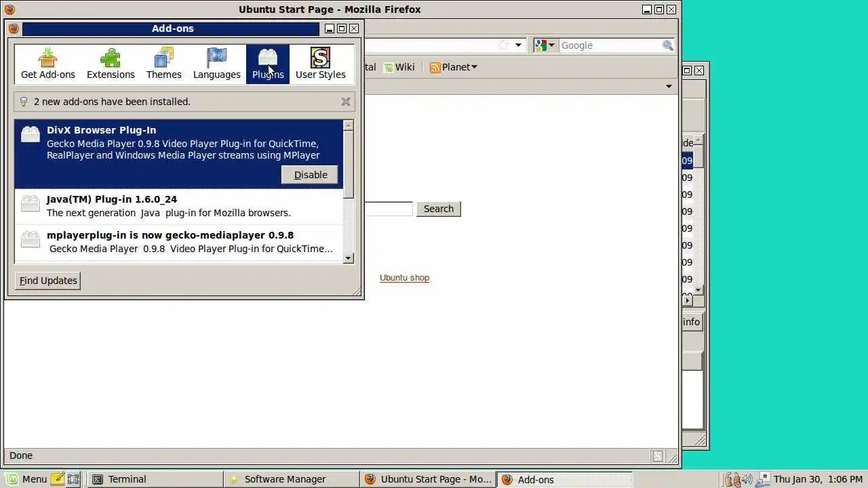Click the DivX plug-in block icon
This screenshot has width=868, height=488.
(31, 134)
